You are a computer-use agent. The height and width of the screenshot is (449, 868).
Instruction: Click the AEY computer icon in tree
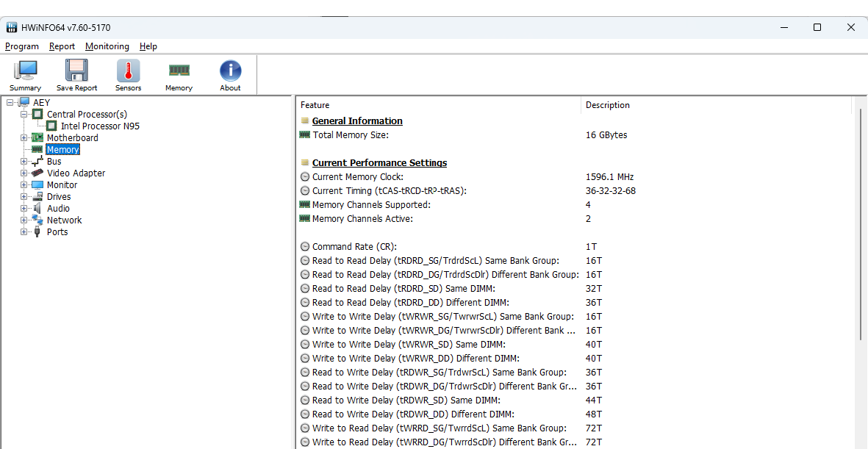24,102
